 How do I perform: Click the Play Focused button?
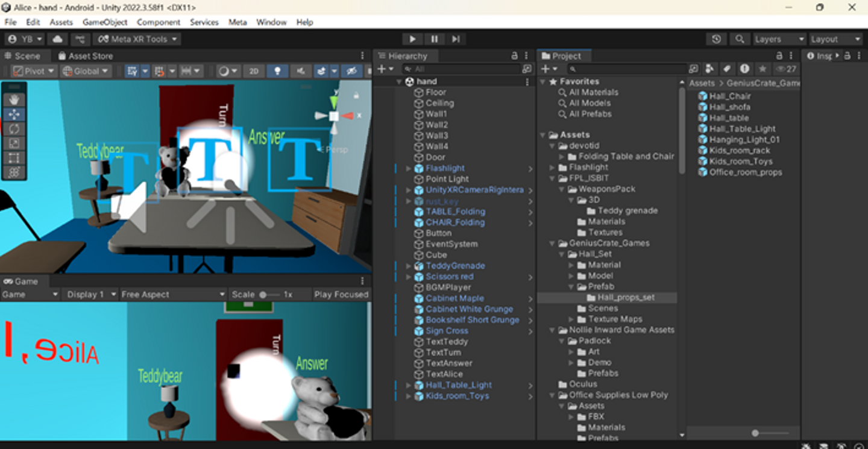point(341,295)
